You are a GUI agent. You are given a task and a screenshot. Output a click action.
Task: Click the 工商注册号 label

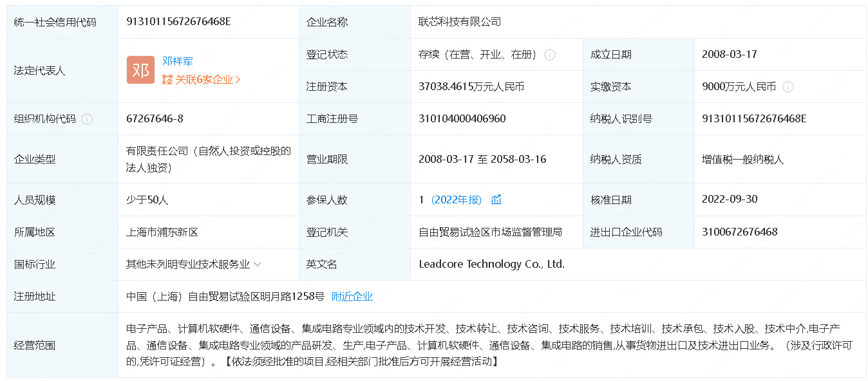click(332, 119)
